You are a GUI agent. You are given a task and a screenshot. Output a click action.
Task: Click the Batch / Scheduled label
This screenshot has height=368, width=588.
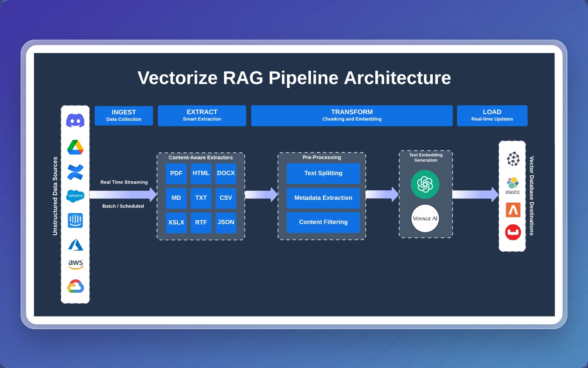(123, 206)
